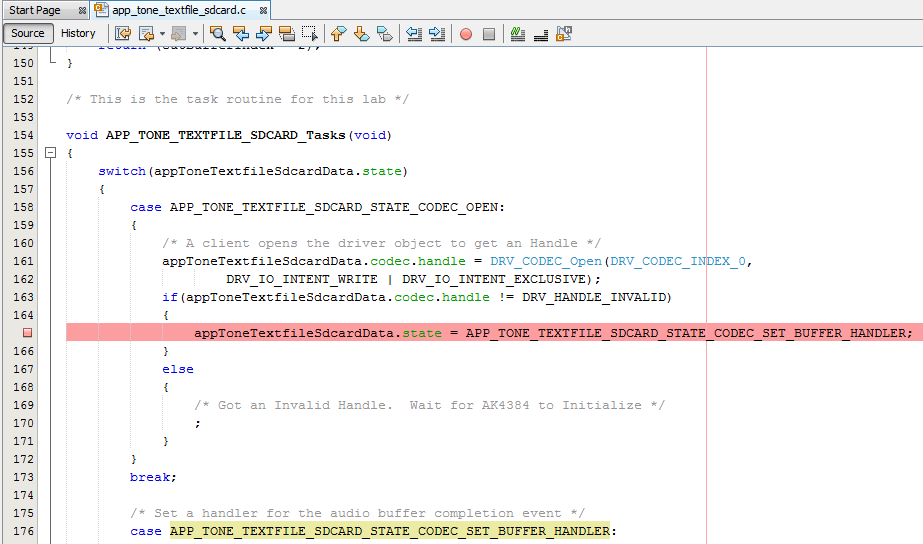Image resolution: width=923 pixels, height=544 pixels.
Task: Toggle a bookmark on the current line
Action: [384, 33]
